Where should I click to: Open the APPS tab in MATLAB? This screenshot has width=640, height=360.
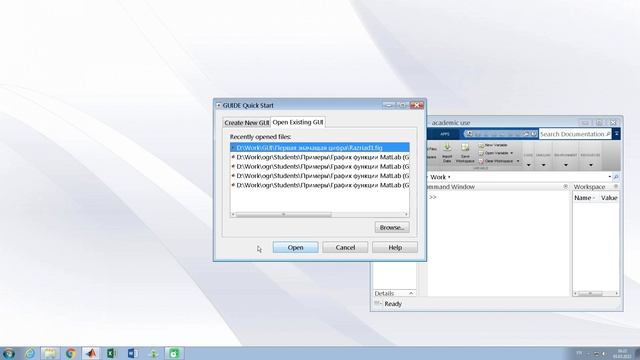pyautogui.click(x=444, y=134)
